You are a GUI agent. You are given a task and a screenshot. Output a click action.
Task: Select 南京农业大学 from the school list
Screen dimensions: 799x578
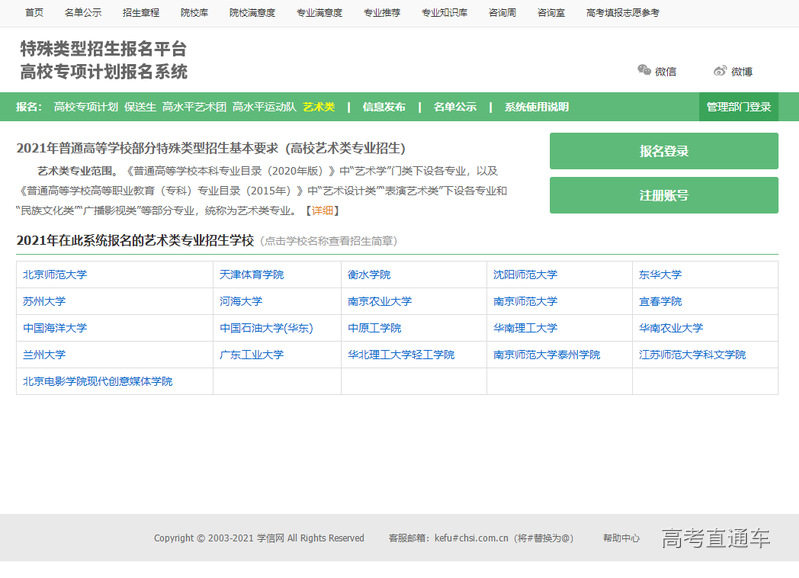379,301
